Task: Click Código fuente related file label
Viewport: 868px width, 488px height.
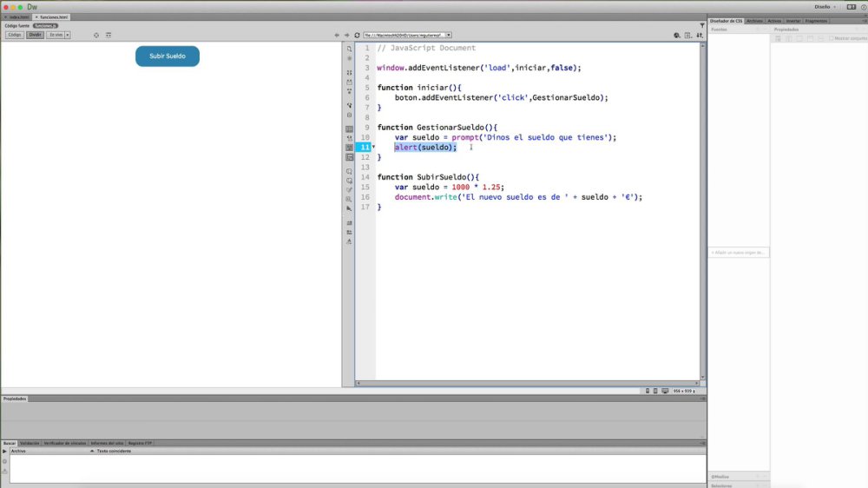Action: [x=17, y=26]
